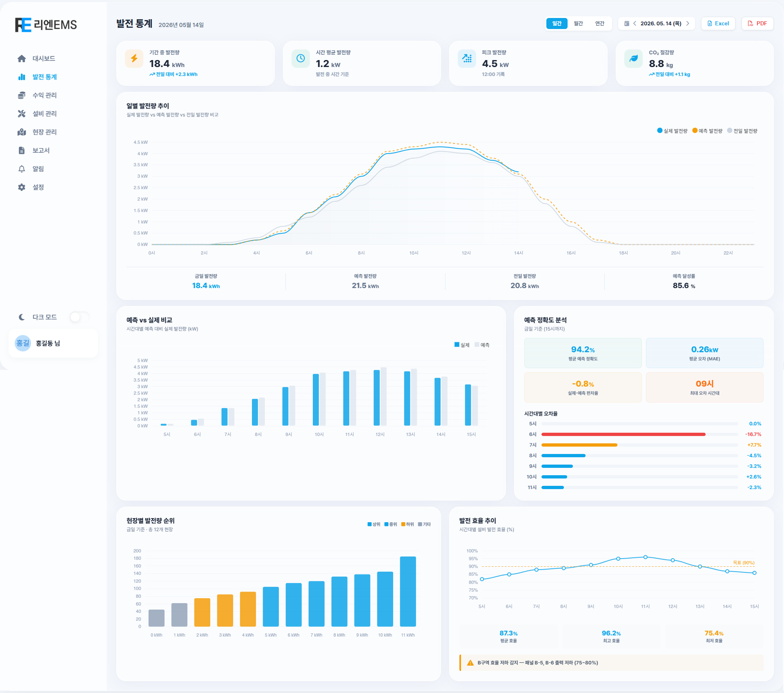The image size is (784, 693).
Task: Open 설비 관리 tools icon
Action: pos(22,114)
